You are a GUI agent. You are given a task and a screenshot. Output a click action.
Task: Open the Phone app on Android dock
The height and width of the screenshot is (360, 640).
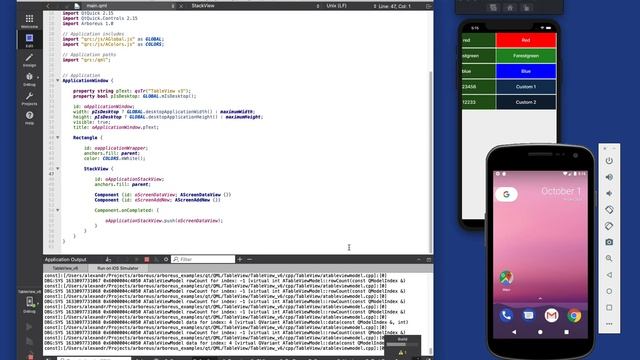tap(506, 316)
